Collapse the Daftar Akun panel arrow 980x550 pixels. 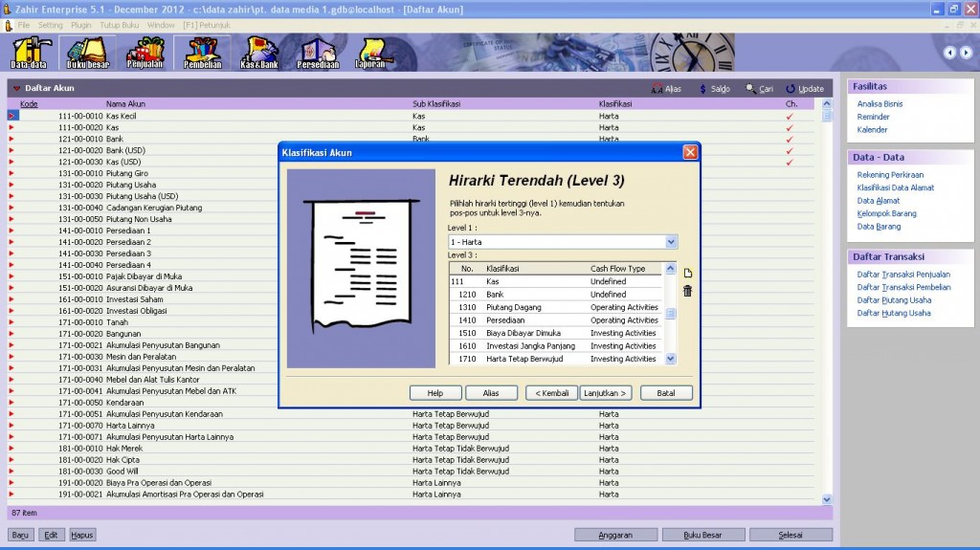(x=16, y=89)
